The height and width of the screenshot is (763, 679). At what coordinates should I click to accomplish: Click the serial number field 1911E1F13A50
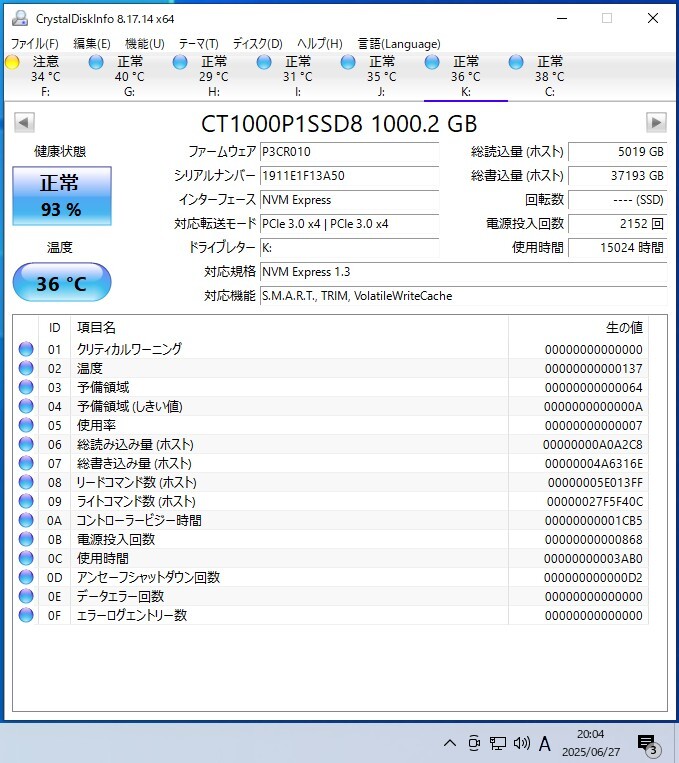pyautogui.click(x=349, y=176)
